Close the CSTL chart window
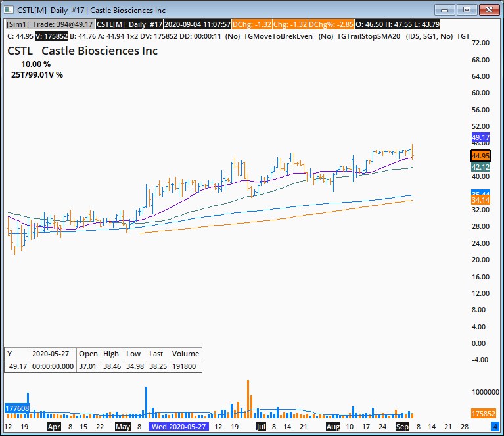The image size is (504, 436). click(489, 10)
